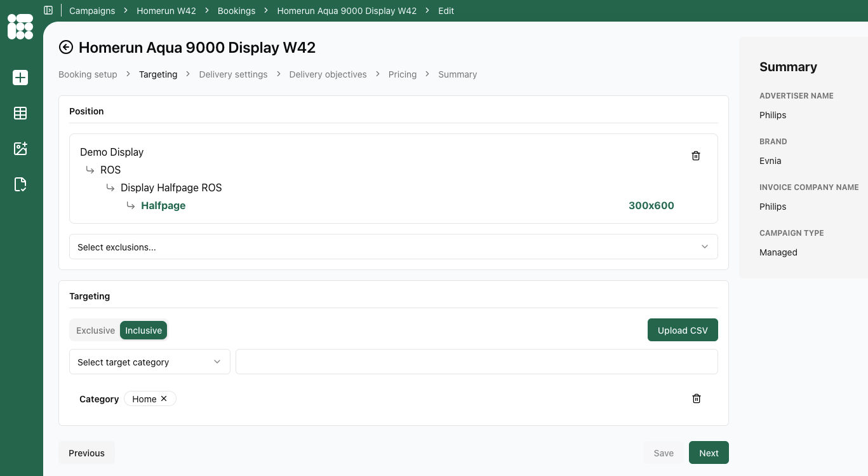This screenshot has width=868, height=476.
Task: Go to the Booking setup step
Action: (88, 74)
